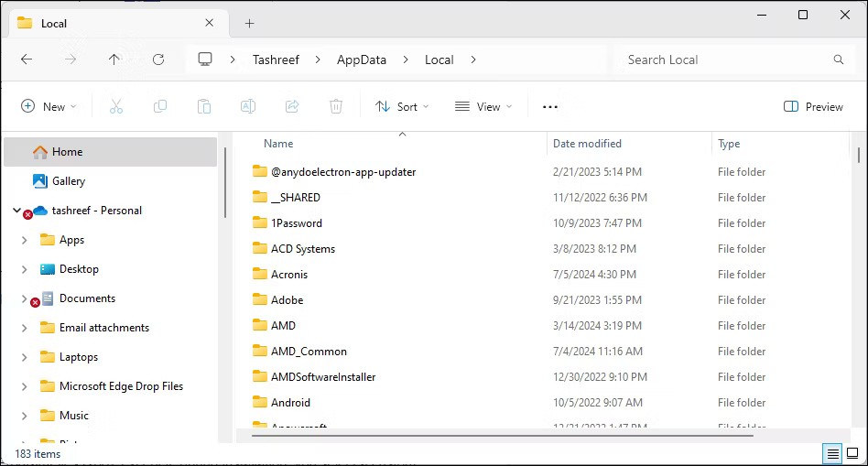Refresh the current folder view
Image resolution: width=868 pixels, height=466 pixels.
158,60
